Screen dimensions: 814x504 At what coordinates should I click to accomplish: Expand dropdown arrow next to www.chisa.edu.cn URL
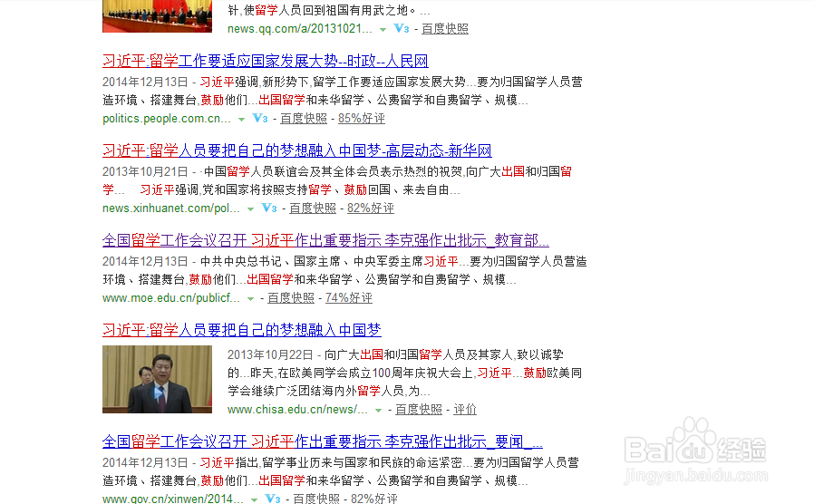pos(379,411)
